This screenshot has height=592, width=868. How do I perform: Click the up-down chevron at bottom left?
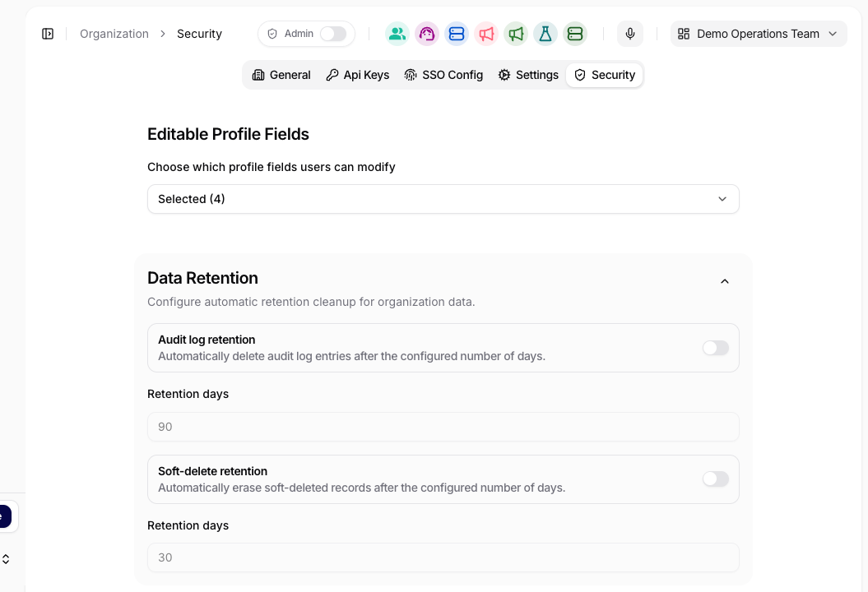[6, 559]
